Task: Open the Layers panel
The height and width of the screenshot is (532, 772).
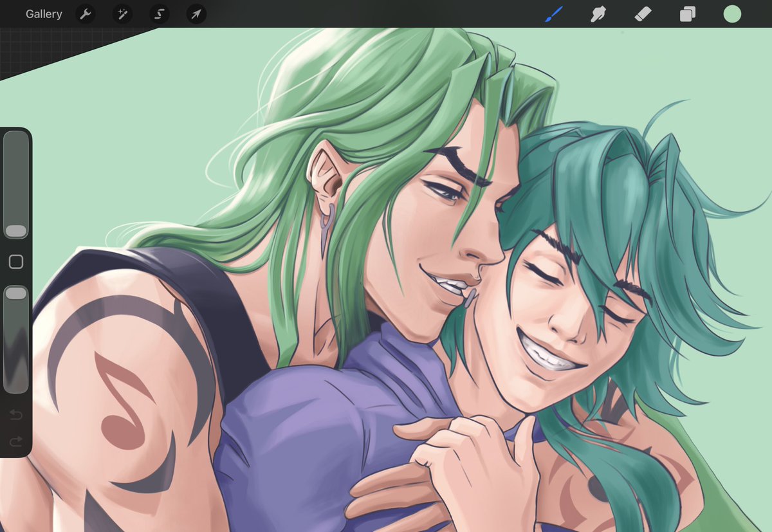Action: pyautogui.click(x=688, y=14)
